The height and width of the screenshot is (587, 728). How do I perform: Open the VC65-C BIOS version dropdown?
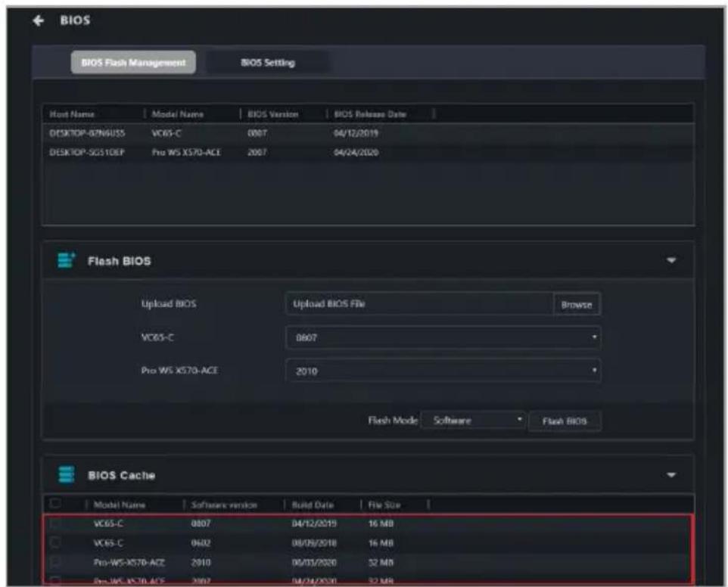[443, 337]
